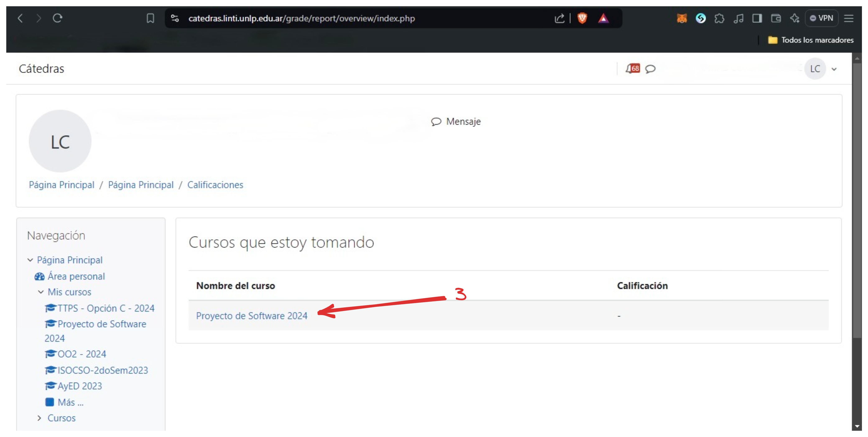
Task: Go back with the browser back arrow
Action: coord(20,18)
